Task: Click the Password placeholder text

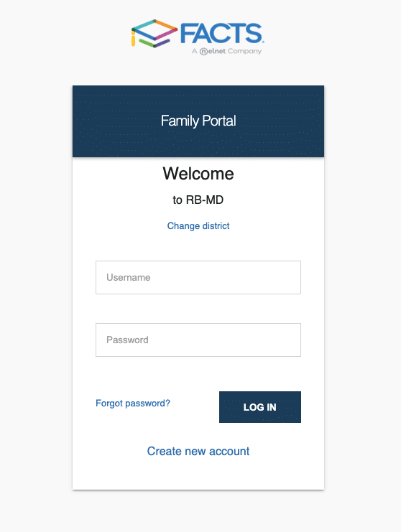Action: pyautogui.click(x=127, y=340)
